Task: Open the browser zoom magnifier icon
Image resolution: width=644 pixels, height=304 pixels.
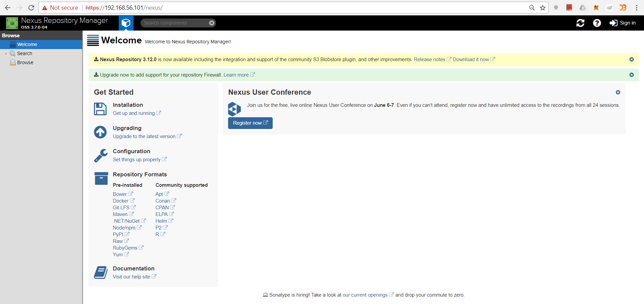Action: tap(532, 8)
